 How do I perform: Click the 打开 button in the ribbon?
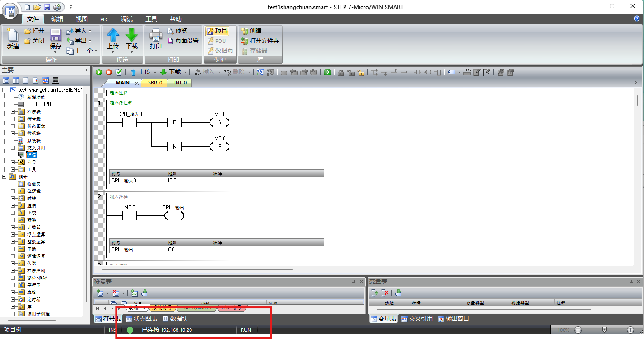pos(34,31)
